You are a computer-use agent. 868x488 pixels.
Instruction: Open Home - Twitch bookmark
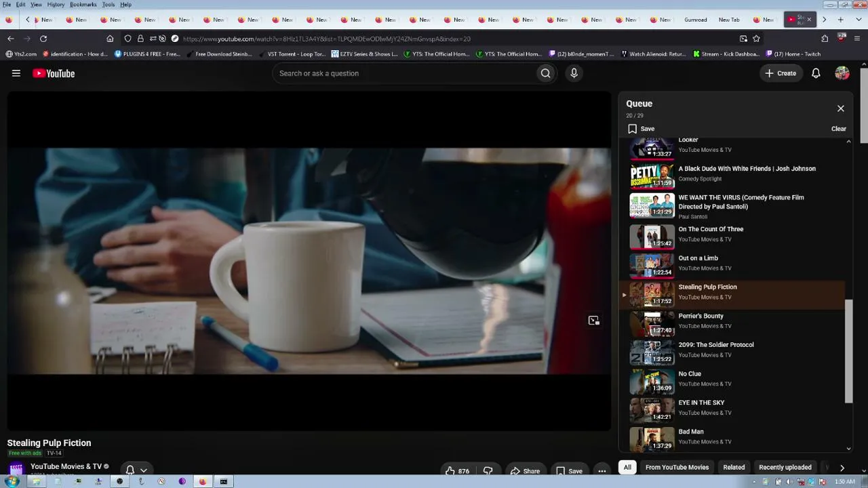tap(793, 54)
